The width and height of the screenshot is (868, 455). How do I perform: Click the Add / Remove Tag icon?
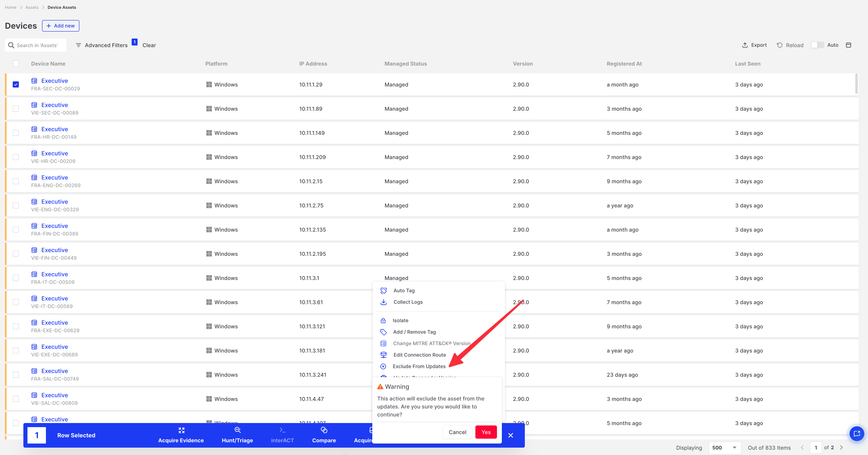(x=383, y=332)
